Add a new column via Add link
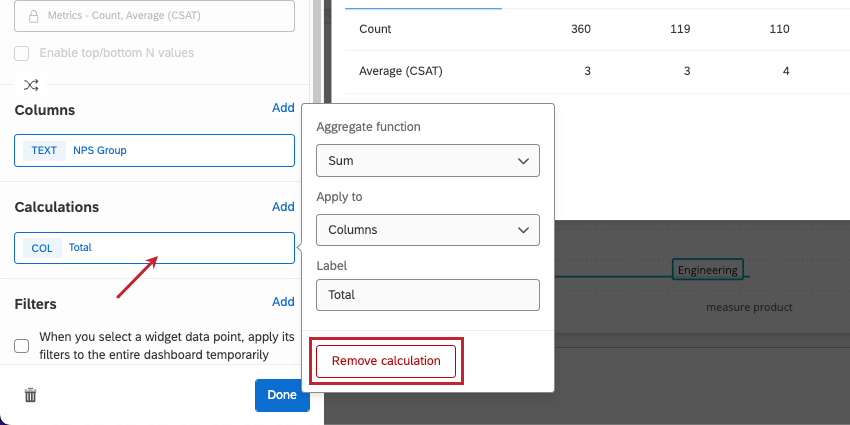This screenshot has height=425, width=850. [x=283, y=108]
